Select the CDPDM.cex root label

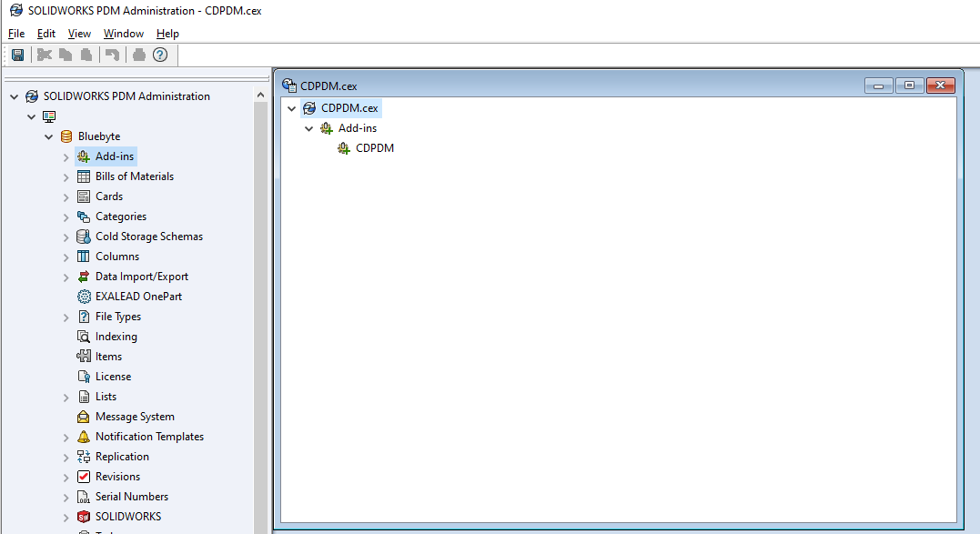click(x=349, y=108)
